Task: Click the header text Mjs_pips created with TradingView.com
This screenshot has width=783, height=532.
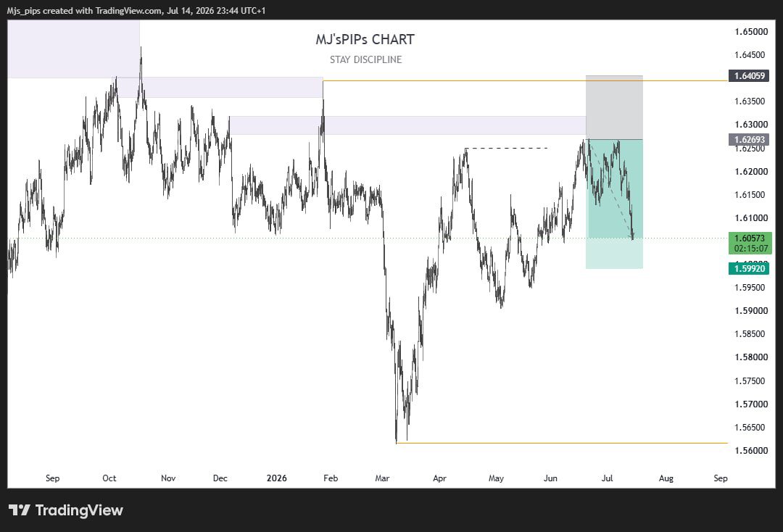Action: pyautogui.click(x=84, y=10)
